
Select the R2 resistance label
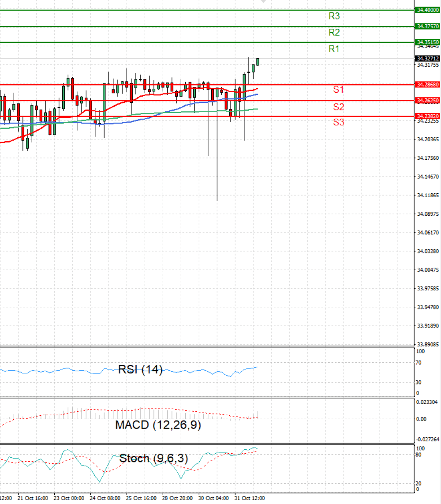coord(334,33)
